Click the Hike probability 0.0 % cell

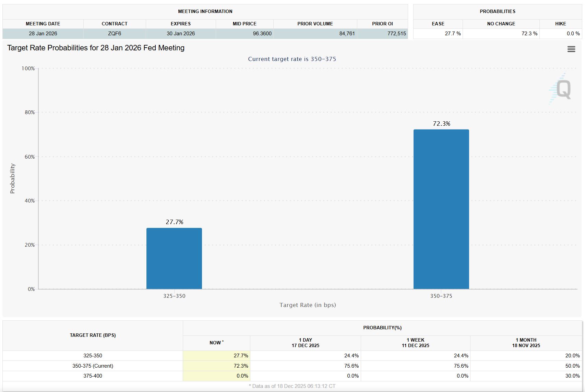(x=573, y=34)
